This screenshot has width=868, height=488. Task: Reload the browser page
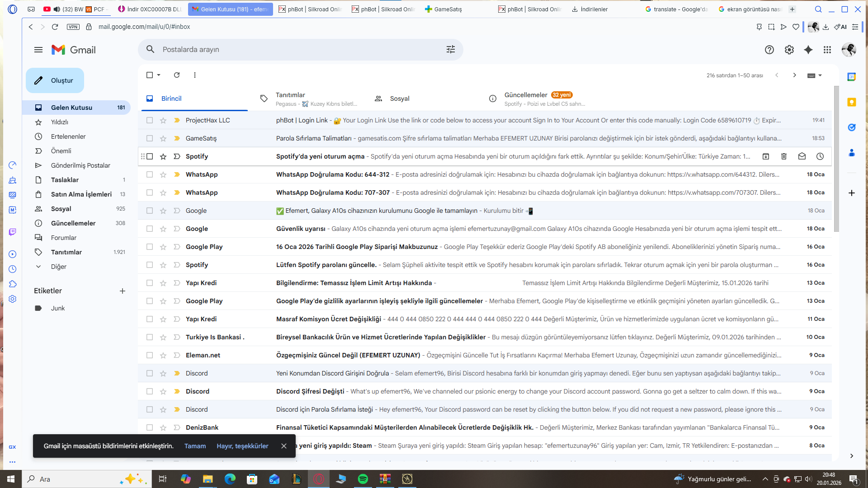[55, 27]
